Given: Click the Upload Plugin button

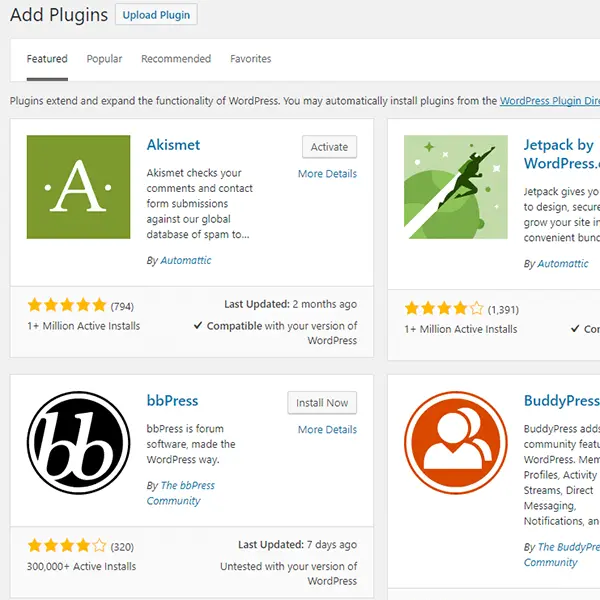Looking at the screenshot, I should pos(156,15).
